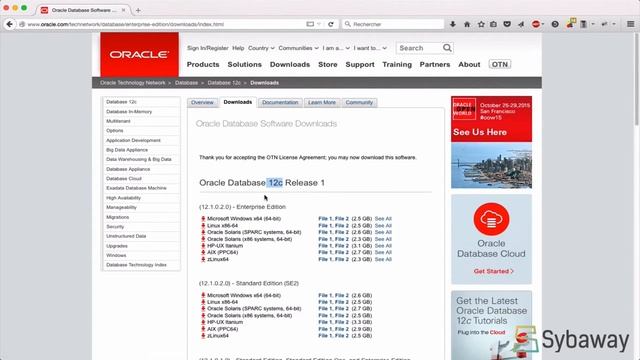Open the Learn More tab
Image resolution: width=640 pixels, height=360 pixels.
coord(322,102)
